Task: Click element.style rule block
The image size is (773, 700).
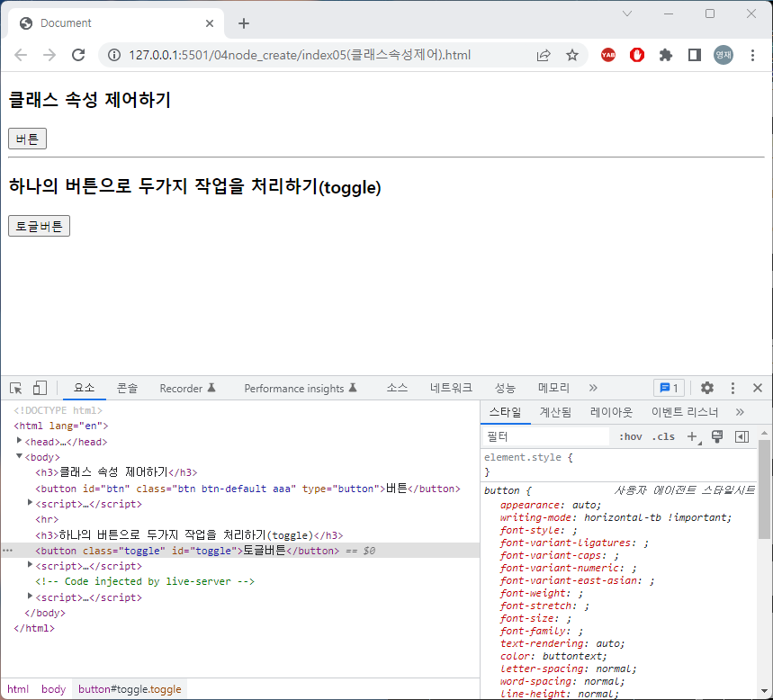Action: [x=619, y=464]
